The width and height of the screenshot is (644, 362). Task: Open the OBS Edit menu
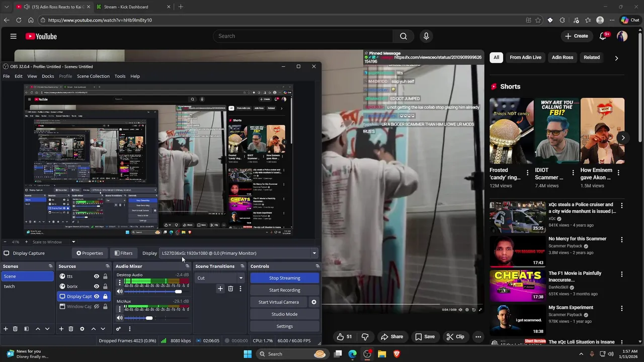[18, 76]
